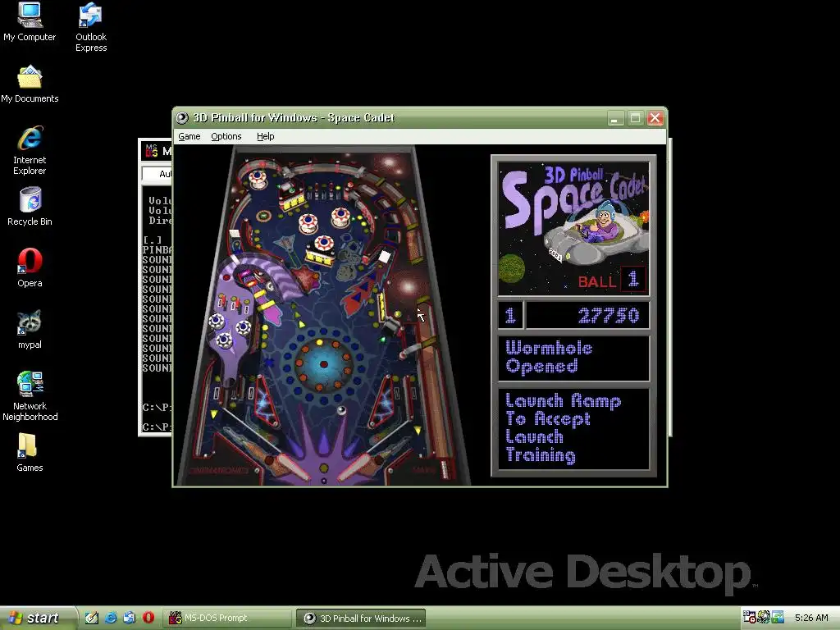
Task: Click the BALL 1 indicator
Action: pos(612,281)
